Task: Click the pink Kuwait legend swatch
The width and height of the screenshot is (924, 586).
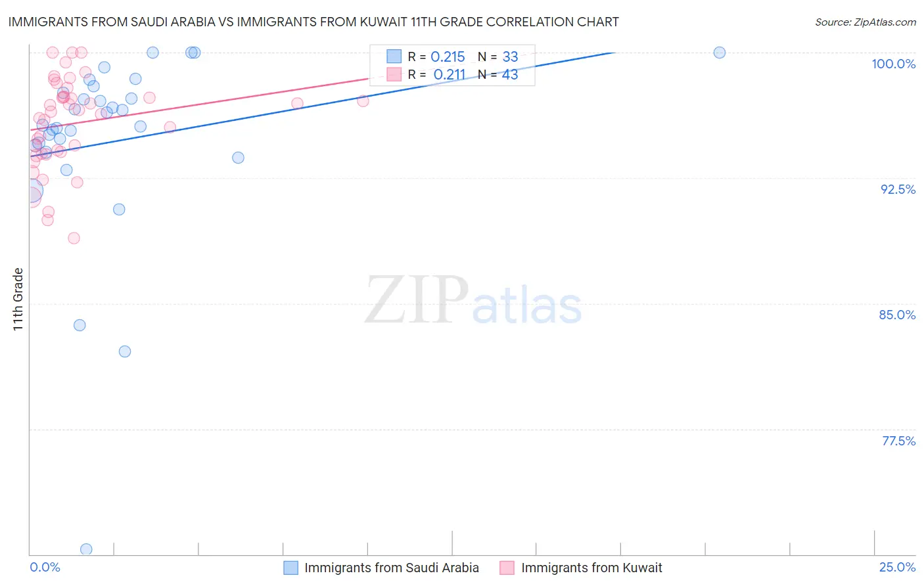Action: 507,568
